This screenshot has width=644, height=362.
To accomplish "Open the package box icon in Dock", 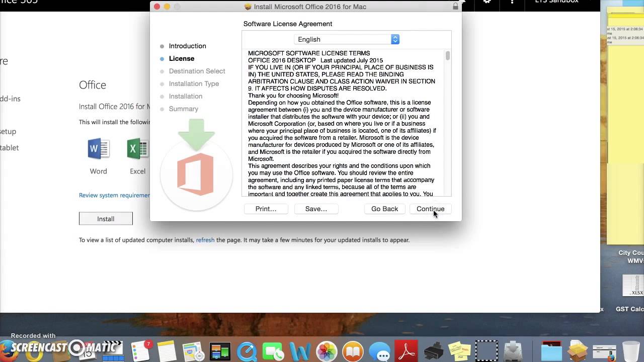I will point(578,352).
